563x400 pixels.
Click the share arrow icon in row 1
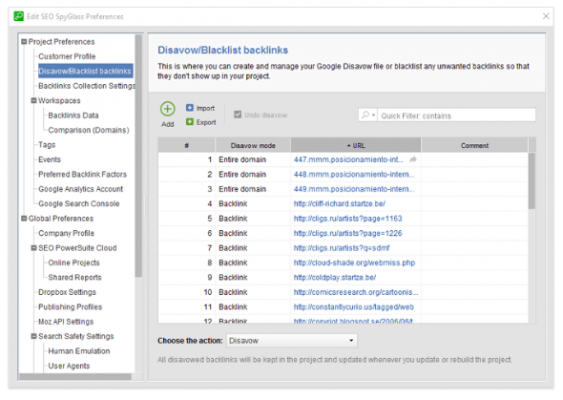click(413, 159)
